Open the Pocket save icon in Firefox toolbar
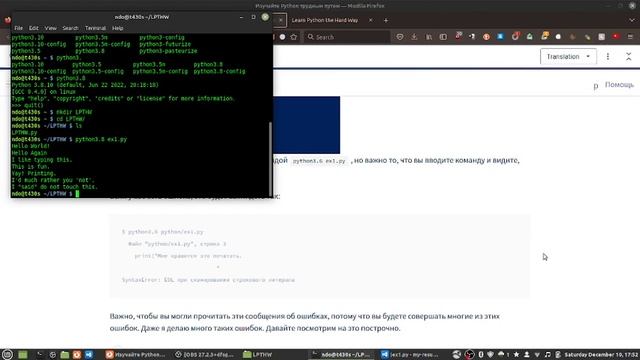The width and height of the screenshot is (640, 360). point(400,37)
